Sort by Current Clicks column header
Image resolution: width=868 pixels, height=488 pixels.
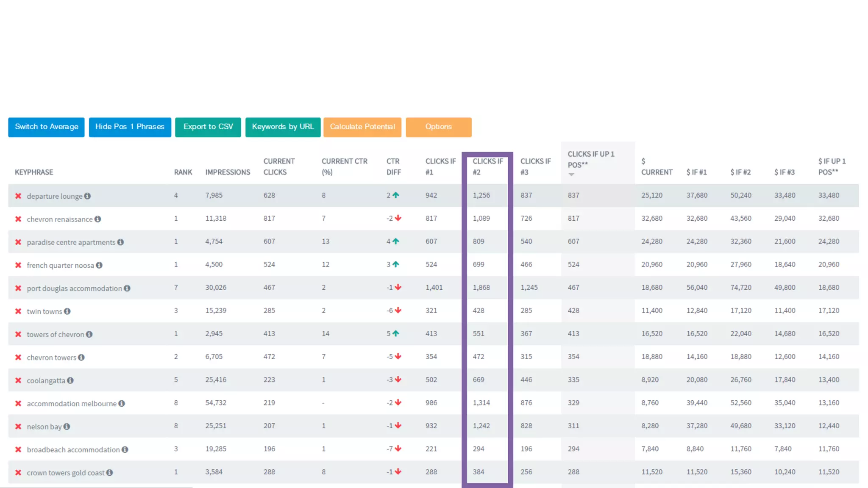click(278, 167)
